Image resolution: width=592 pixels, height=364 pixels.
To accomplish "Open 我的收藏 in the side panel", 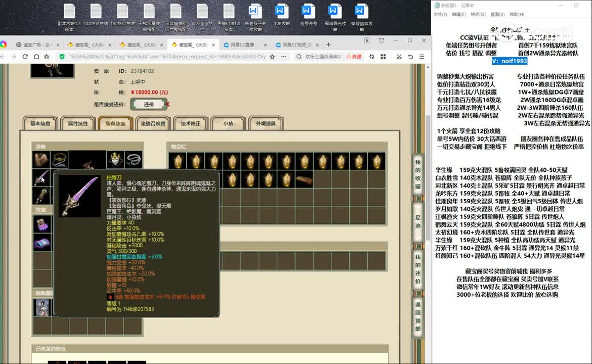I will [417, 174].
